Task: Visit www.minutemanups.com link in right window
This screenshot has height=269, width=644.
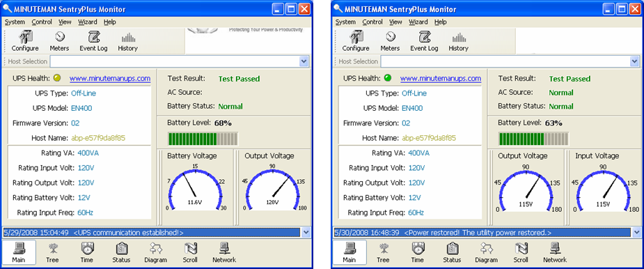Action: click(x=441, y=78)
